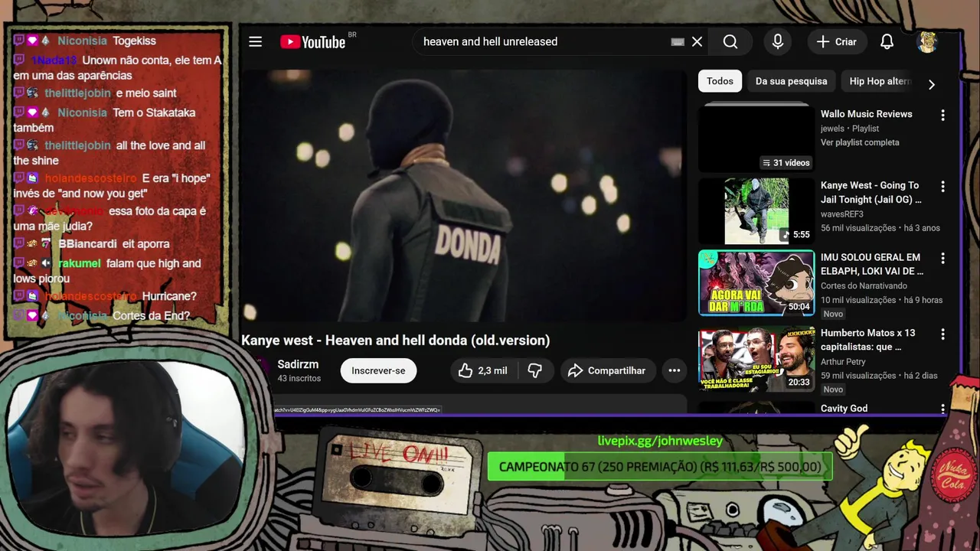The width and height of the screenshot is (980, 551).
Task: Open options for Wallo Music Reviews playlist
Action: coord(942,115)
